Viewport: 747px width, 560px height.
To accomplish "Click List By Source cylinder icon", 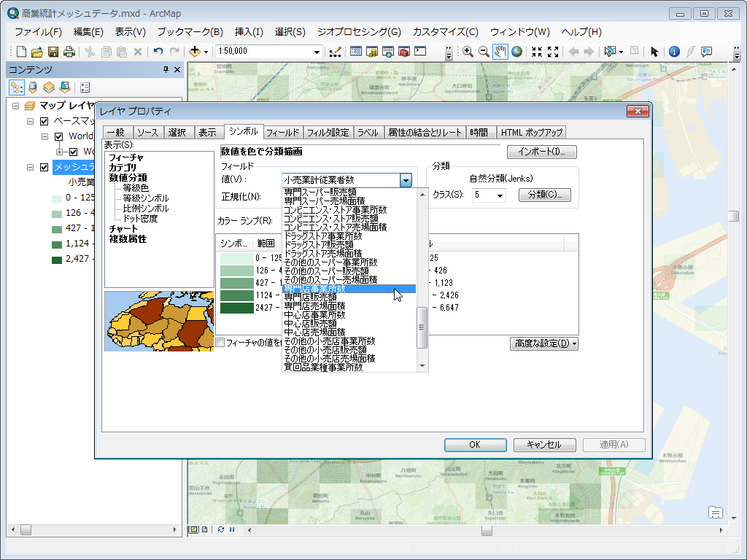I will click(x=32, y=87).
